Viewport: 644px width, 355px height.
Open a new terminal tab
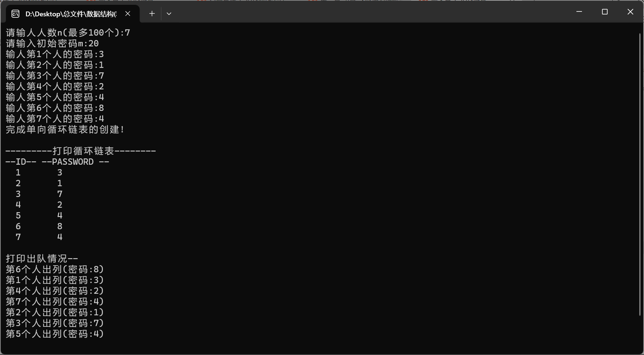point(152,14)
